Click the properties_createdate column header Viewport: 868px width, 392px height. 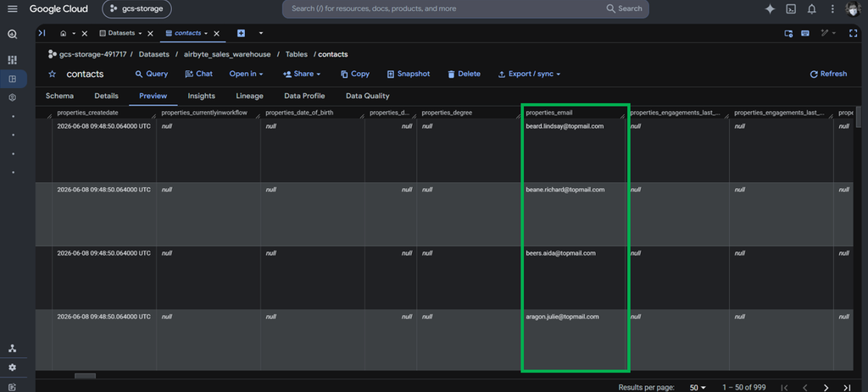tap(104, 113)
